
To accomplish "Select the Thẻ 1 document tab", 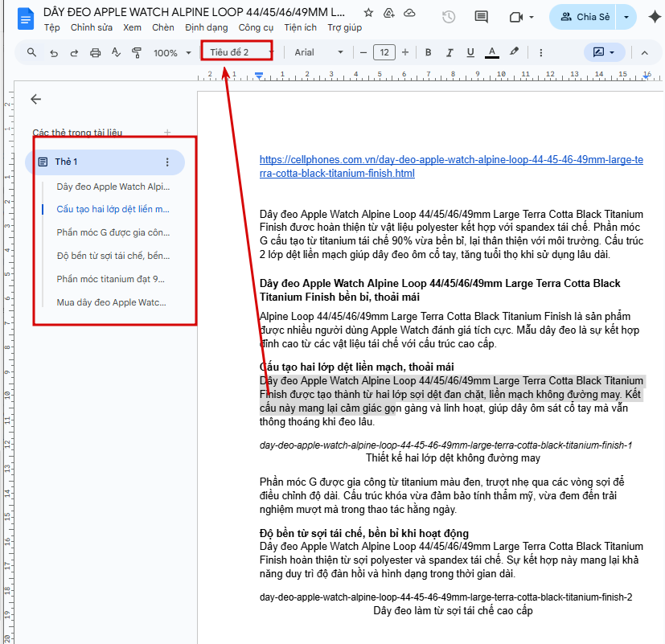I will pyautogui.click(x=105, y=162).
